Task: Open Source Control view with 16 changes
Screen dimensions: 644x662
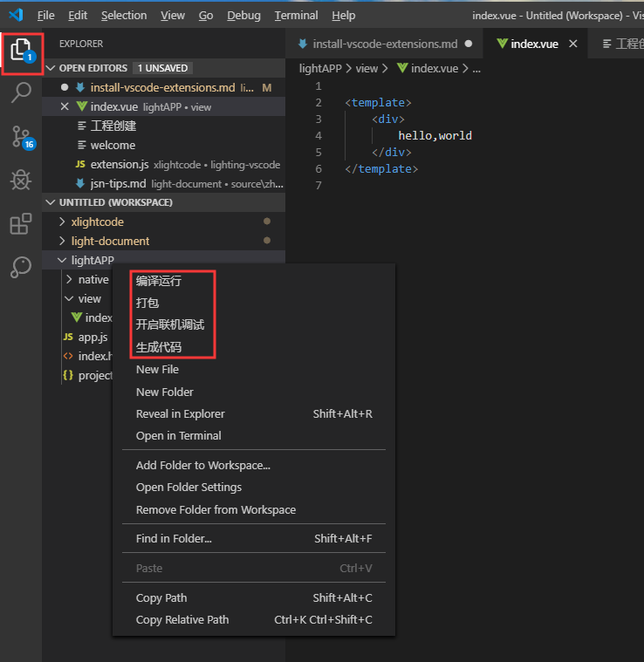Action: pyautogui.click(x=21, y=136)
